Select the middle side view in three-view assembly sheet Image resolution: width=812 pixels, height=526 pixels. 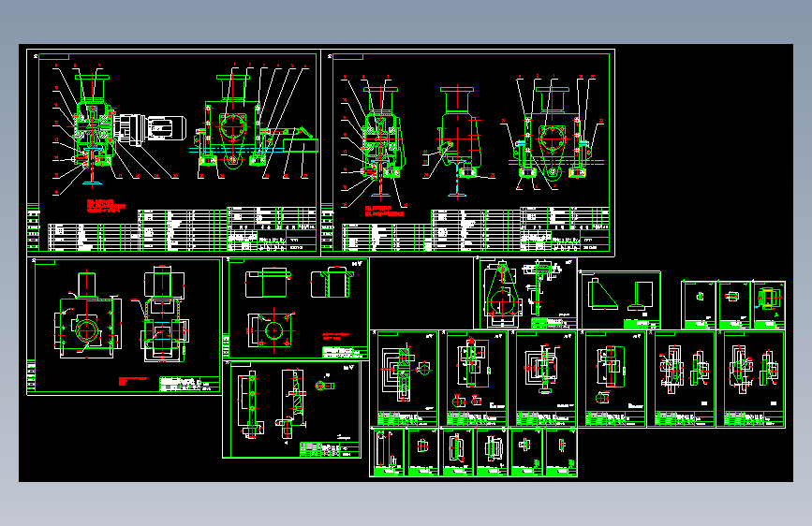(458, 141)
